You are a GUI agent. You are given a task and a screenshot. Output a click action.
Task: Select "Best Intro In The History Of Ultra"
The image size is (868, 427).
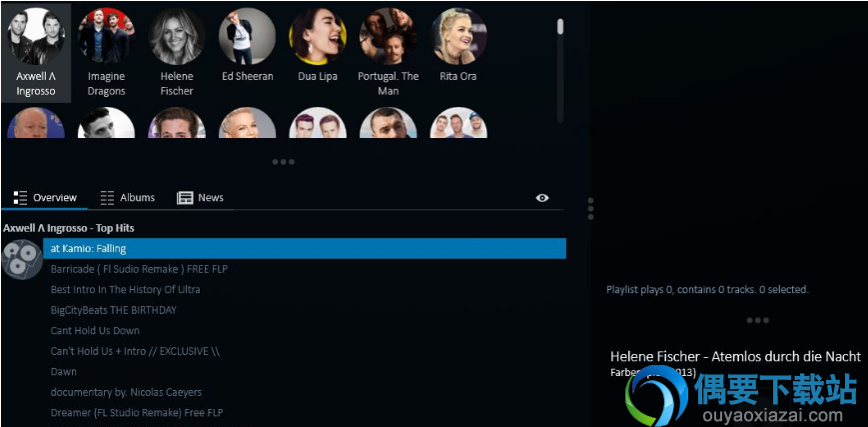(125, 289)
